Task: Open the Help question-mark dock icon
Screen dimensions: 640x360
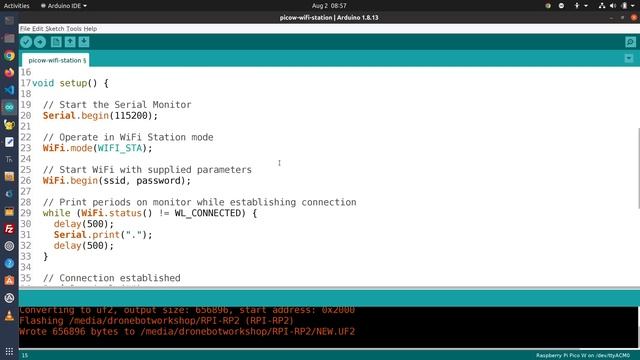Action: point(9,263)
